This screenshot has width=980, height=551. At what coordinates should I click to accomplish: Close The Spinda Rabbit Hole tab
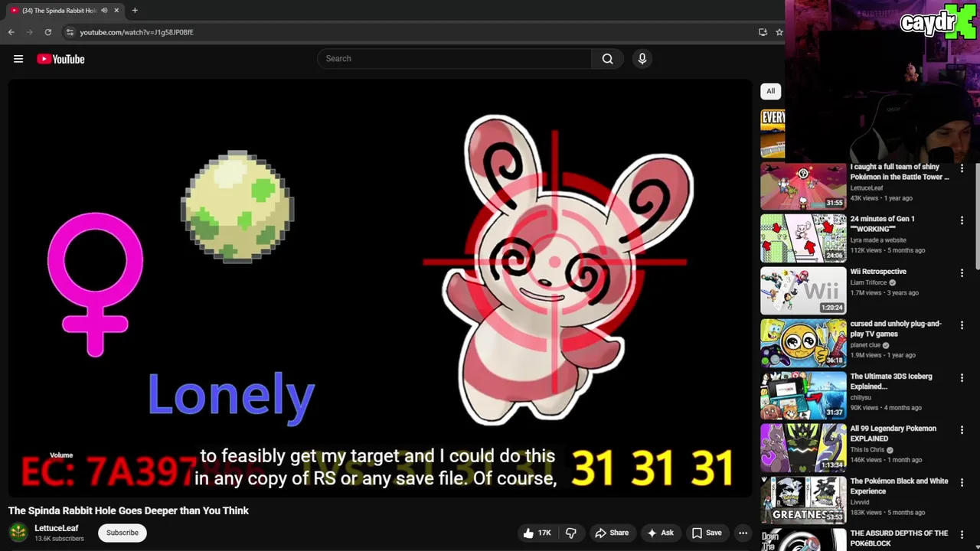(x=116, y=11)
